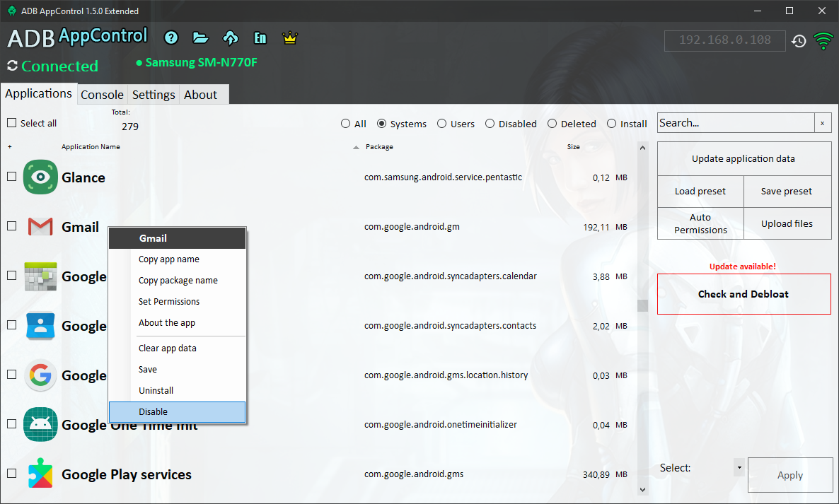Choose Save in the context menu

178,369
